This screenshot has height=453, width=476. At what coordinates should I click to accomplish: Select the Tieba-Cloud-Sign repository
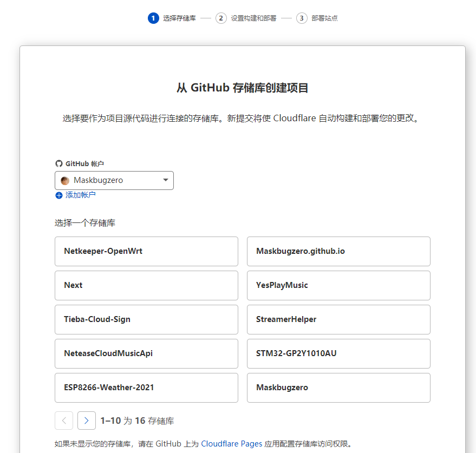(x=146, y=319)
